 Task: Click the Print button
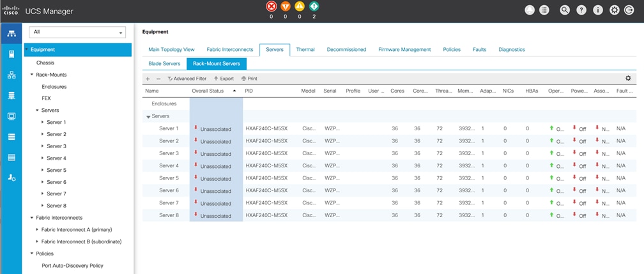[x=249, y=79]
